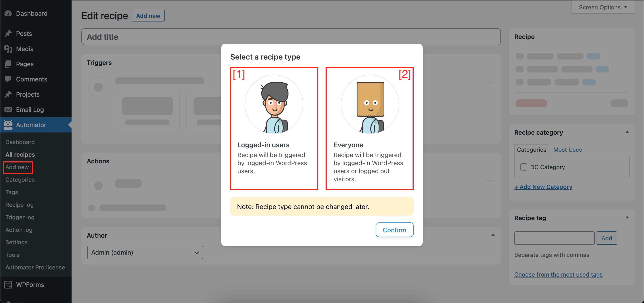Click Add new in Automator submenu
Image resolution: width=644 pixels, height=303 pixels.
point(17,167)
